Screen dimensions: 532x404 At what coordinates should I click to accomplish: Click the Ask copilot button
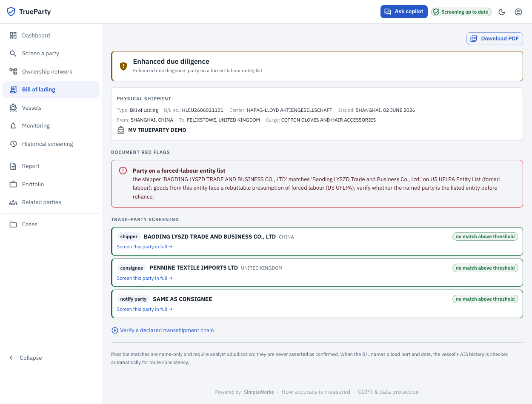(404, 12)
